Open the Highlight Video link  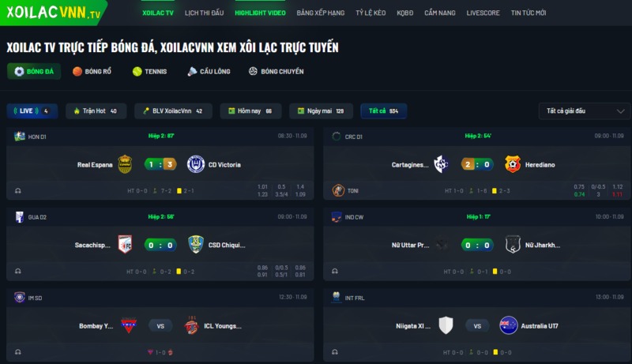click(x=260, y=13)
